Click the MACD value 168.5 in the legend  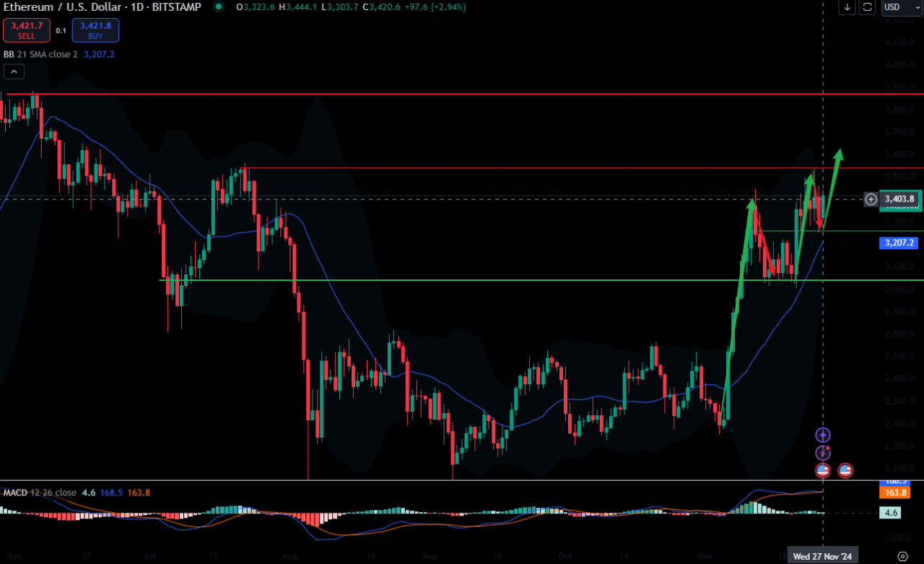coord(110,493)
